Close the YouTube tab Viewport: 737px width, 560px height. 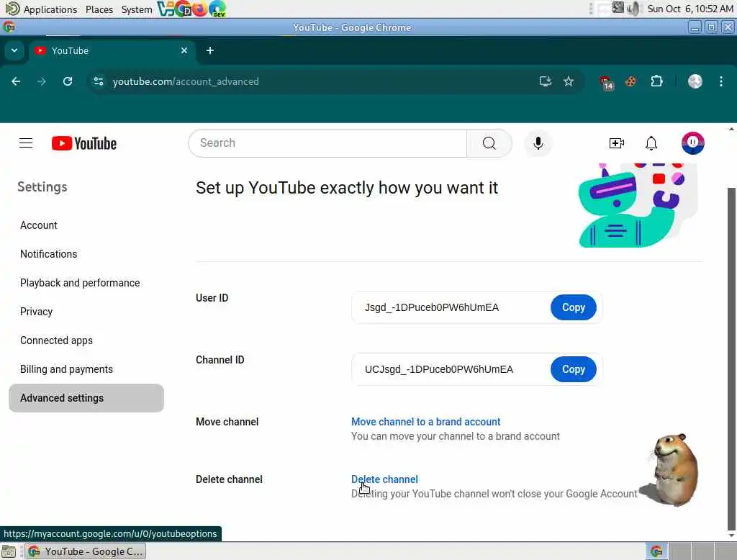184,50
